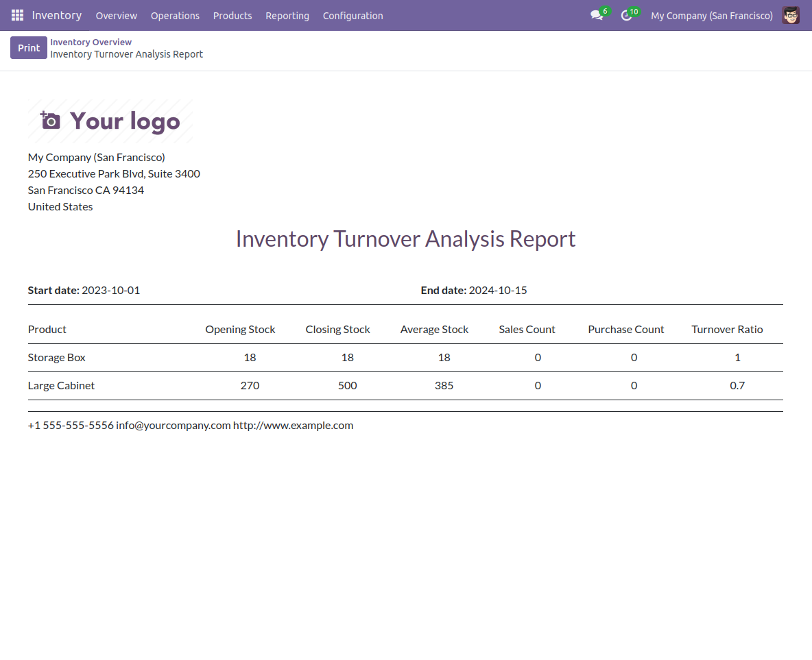Click the Your logo placeholder text
The height and width of the screenshot is (660, 812).
click(125, 121)
